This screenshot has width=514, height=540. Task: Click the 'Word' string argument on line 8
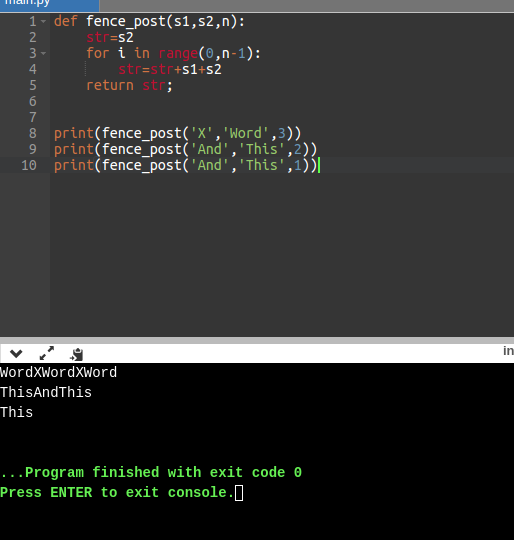click(x=246, y=133)
